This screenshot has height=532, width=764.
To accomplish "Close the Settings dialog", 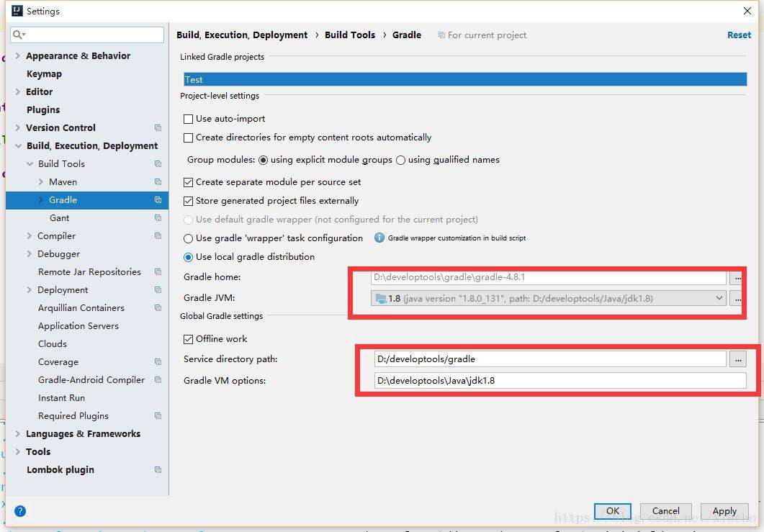I will 747,11.
